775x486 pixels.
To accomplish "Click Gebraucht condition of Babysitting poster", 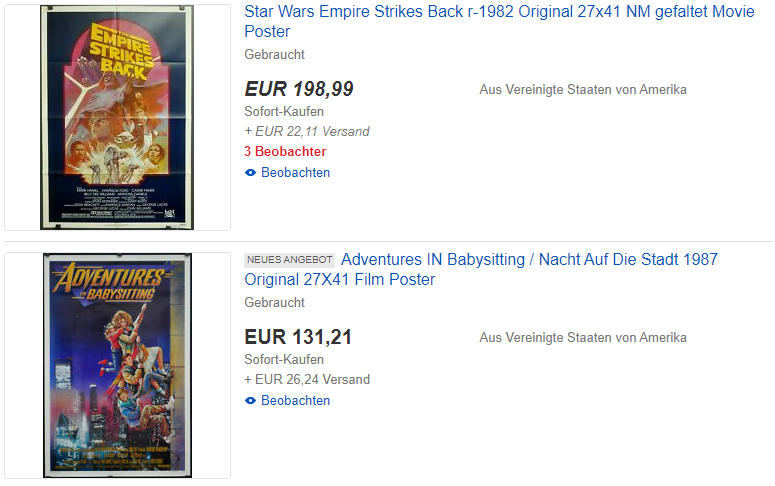I will 274,303.
